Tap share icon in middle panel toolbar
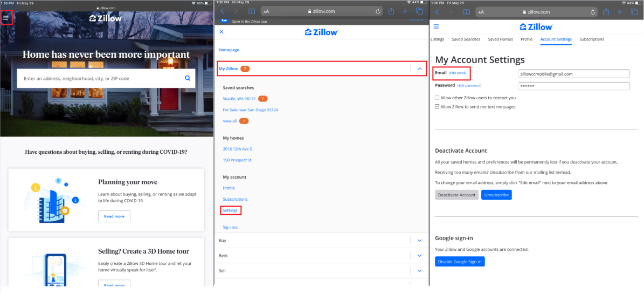This screenshot has width=644, height=293. coord(391,11)
